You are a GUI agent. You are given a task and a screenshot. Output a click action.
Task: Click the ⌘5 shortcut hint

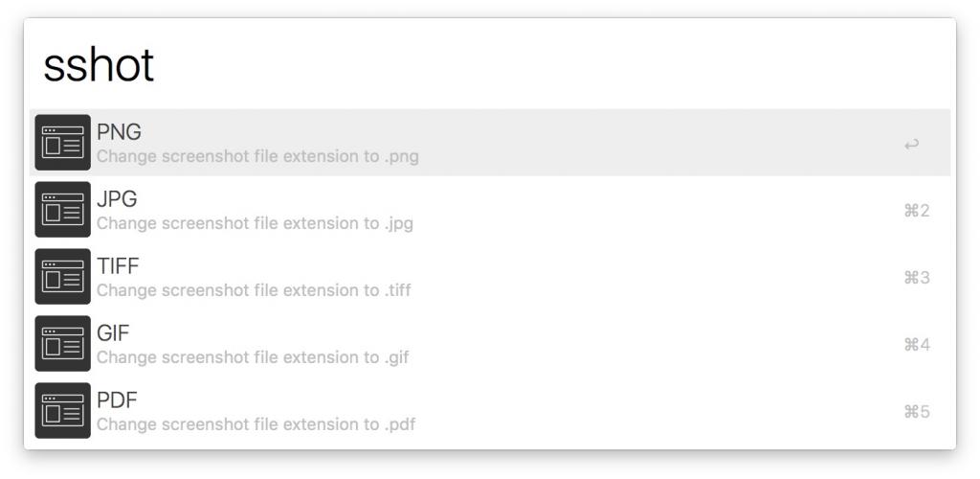916,412
